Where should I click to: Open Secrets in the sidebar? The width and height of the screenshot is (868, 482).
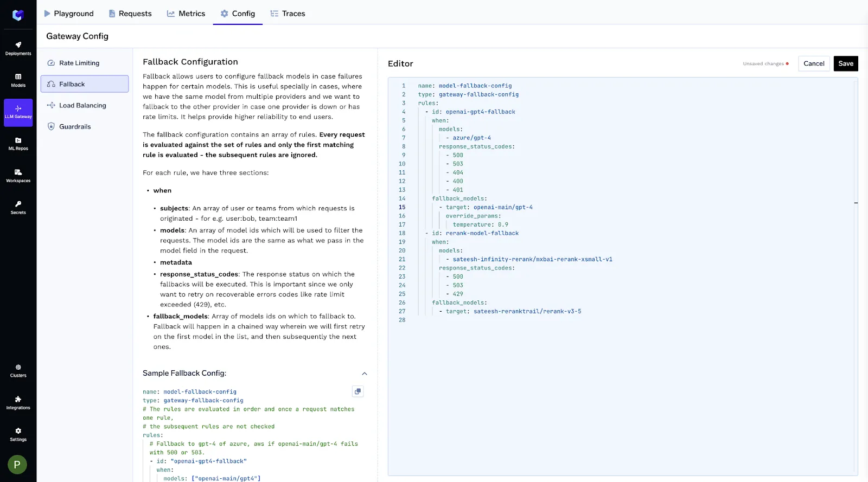click(18, 208)
